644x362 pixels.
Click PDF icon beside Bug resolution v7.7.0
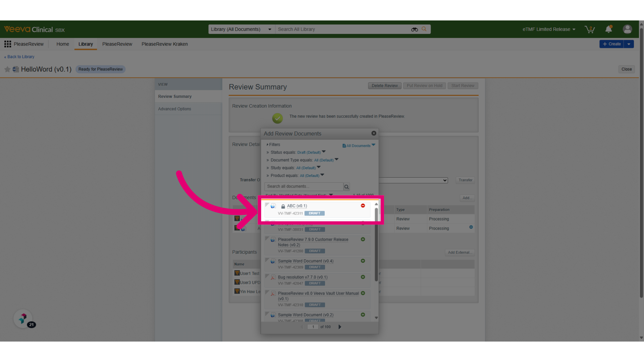[273, 277]
